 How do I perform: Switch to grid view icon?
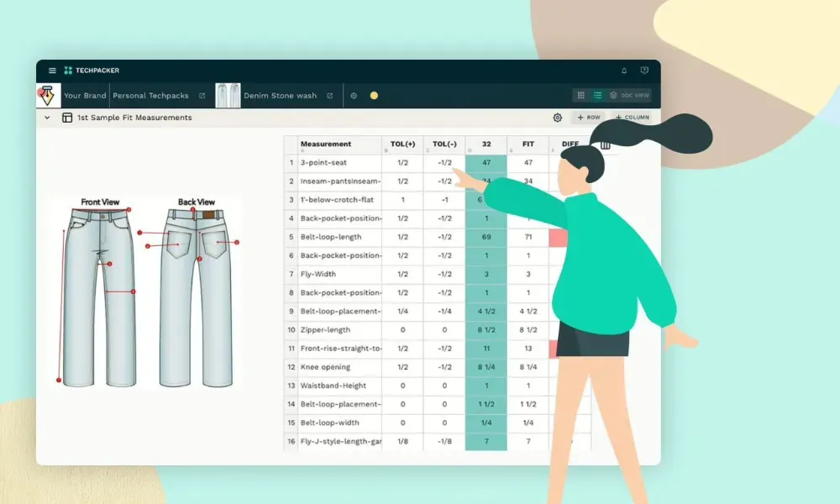580,95
